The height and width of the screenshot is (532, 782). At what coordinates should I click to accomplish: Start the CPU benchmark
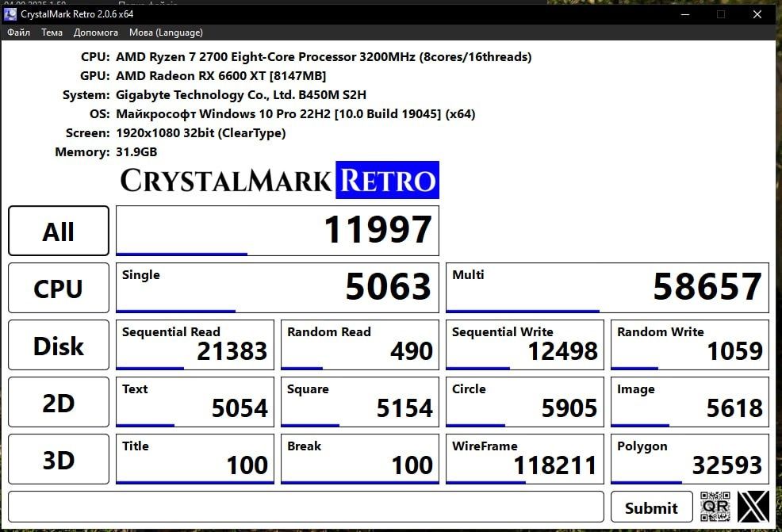59,288
